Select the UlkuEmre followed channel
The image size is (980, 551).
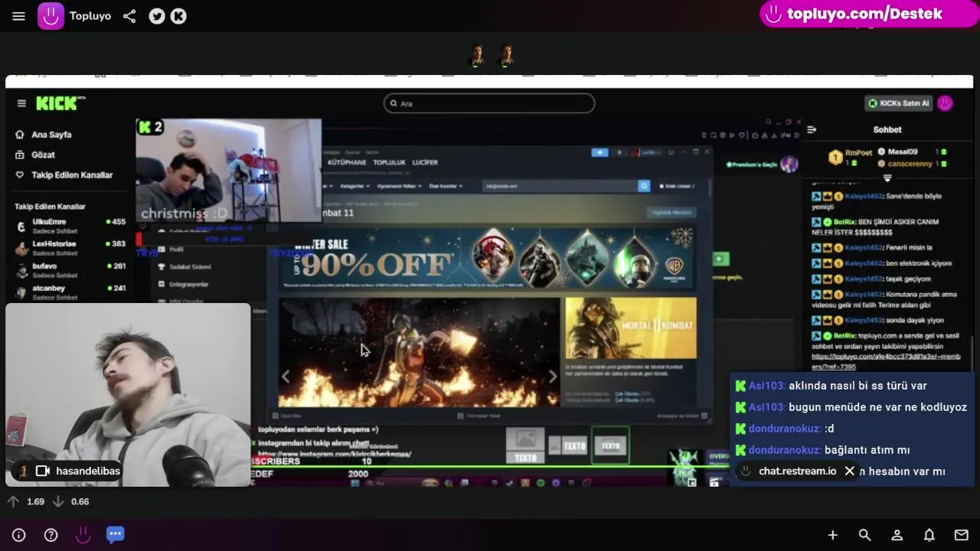(69, 225)
